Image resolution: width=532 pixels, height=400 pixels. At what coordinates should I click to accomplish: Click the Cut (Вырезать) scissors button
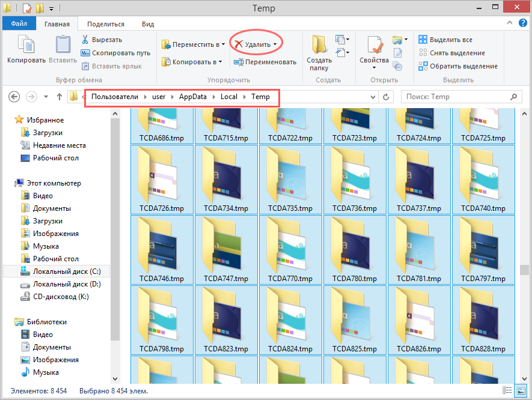(x=102, y=40)
